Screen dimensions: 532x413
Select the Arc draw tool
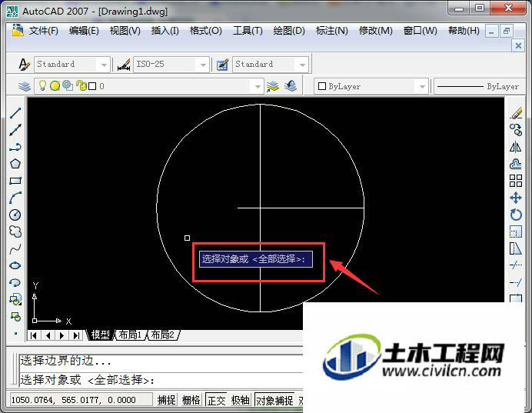15,198
